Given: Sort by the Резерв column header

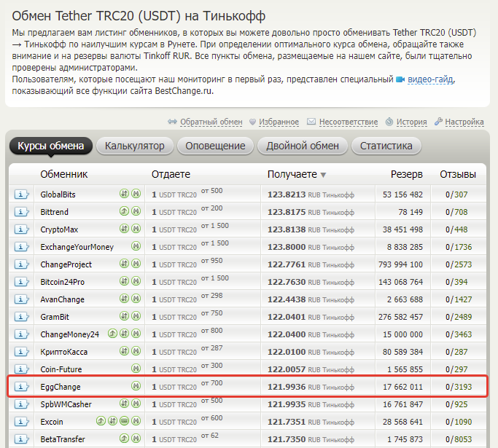Looking at the screenshot, I should [x=406, y=174].
